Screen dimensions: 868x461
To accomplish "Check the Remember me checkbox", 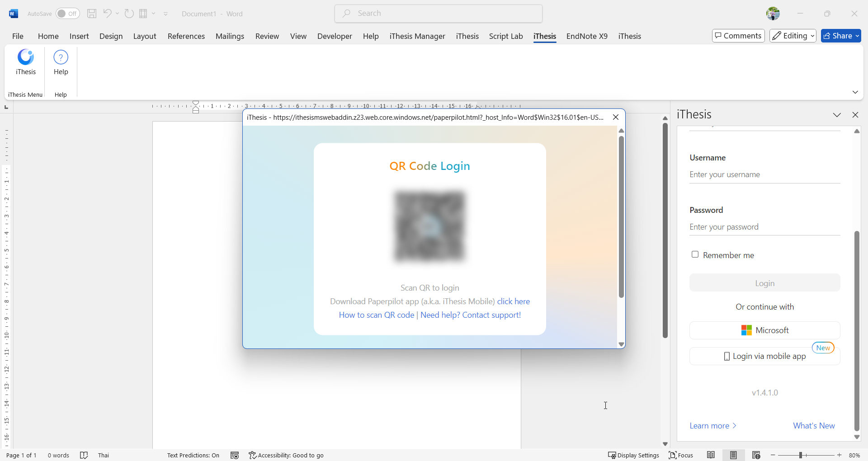I will [695, 254].
